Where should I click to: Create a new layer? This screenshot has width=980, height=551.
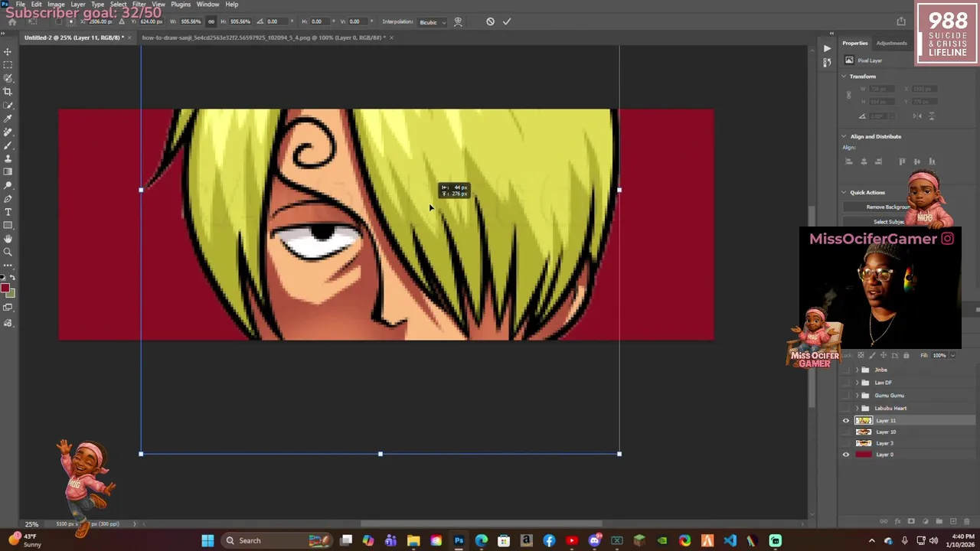(952, 522)
